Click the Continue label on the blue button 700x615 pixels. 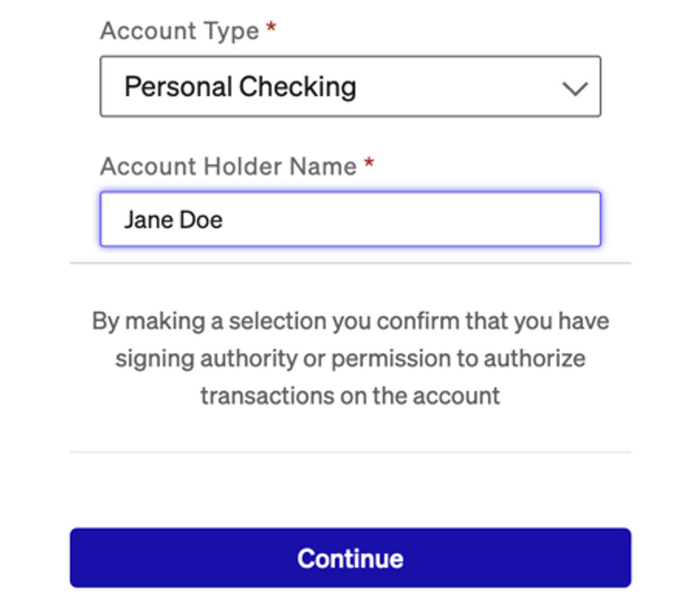349,557
